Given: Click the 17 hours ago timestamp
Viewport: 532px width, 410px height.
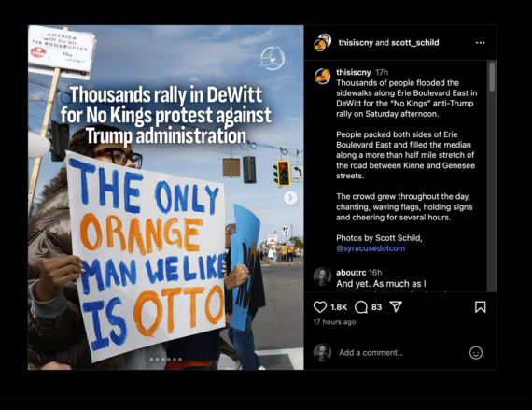Looking at the screenshot, I should tap(334, 322).
